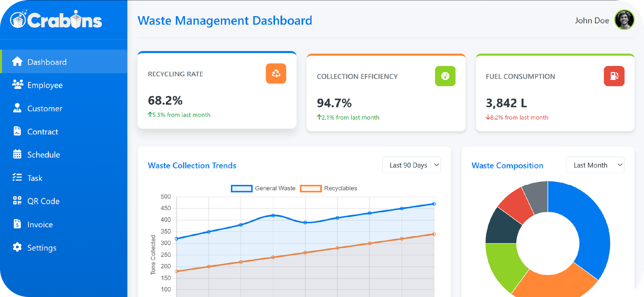
Task: Navigate to the Task page
Action: pos(35,178)
